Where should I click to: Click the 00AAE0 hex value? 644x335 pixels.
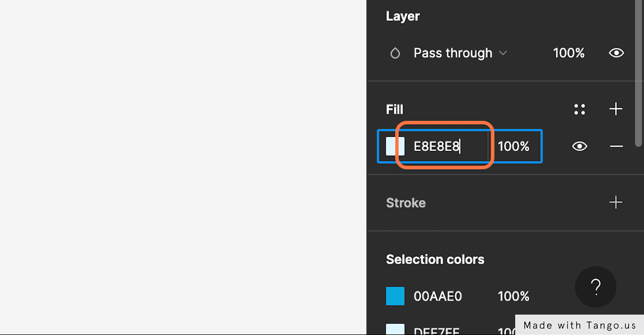(x=437, y=296)
